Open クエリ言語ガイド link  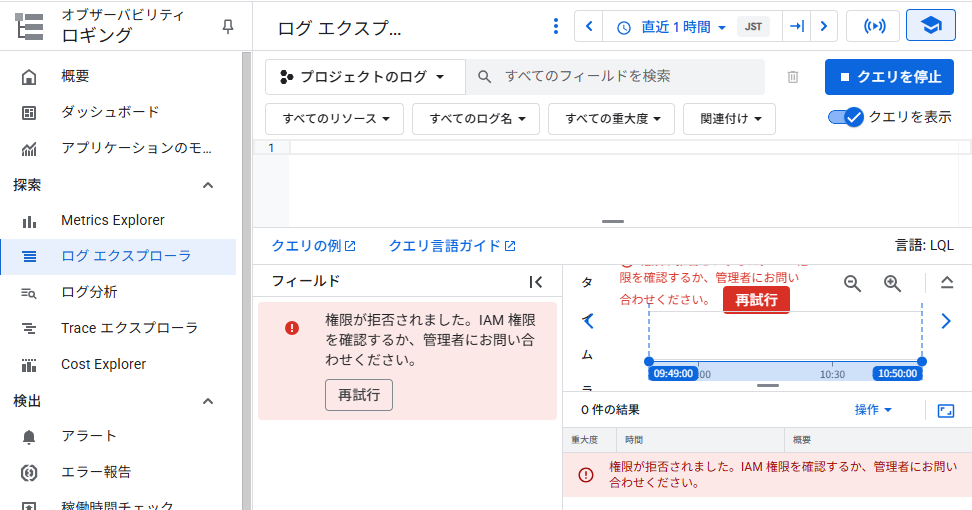452,246
